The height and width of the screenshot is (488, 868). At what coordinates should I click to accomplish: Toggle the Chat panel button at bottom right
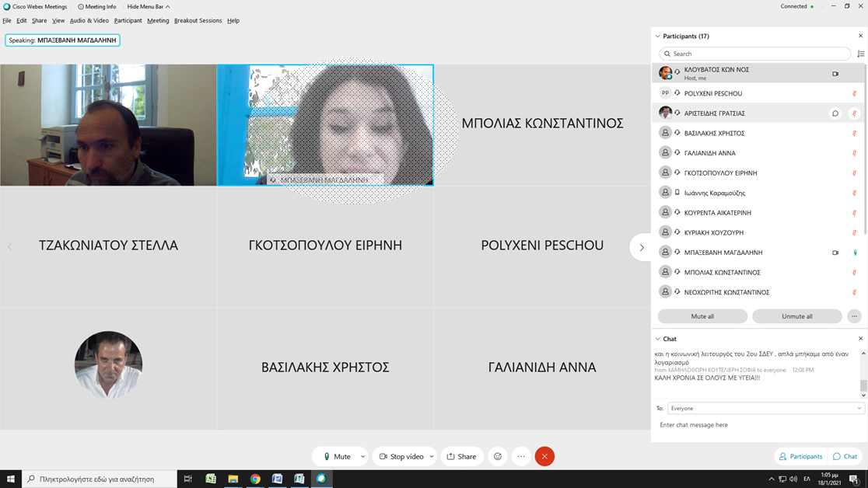(845, 456)
